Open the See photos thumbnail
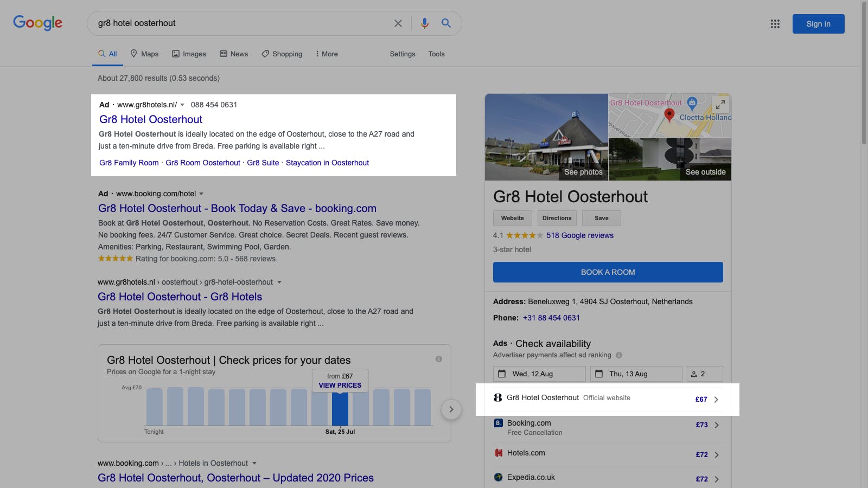The height and width of the screenshot is (488, 868). click(x=546, y=137)
